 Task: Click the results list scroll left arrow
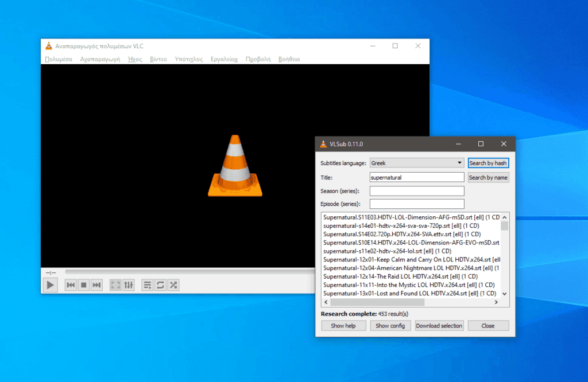(326, 302)
